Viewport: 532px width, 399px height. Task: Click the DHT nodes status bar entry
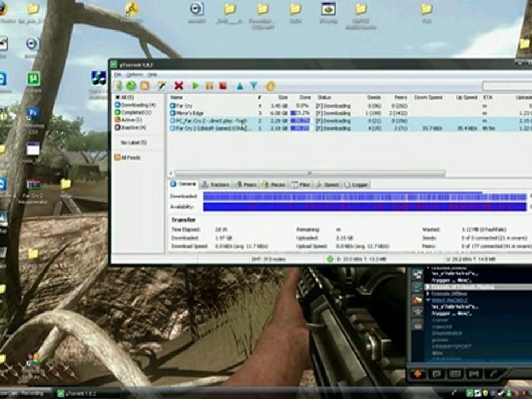269,259
